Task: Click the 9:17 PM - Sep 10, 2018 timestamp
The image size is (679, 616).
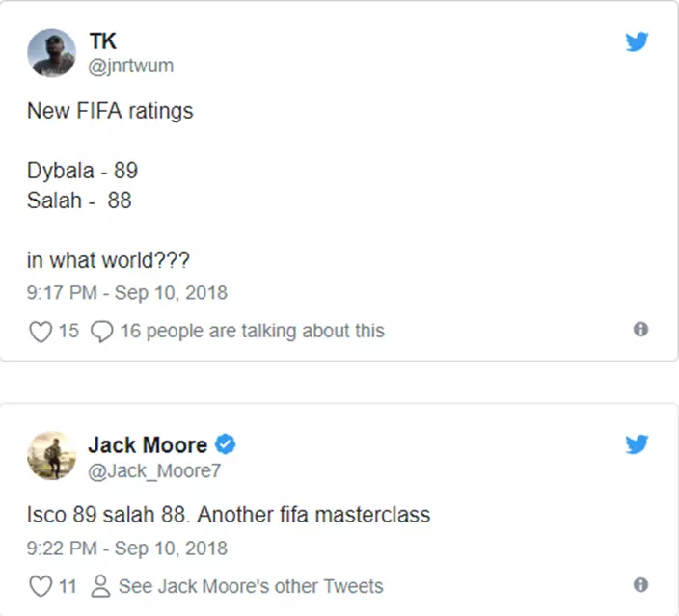Action: pos(127,292)
